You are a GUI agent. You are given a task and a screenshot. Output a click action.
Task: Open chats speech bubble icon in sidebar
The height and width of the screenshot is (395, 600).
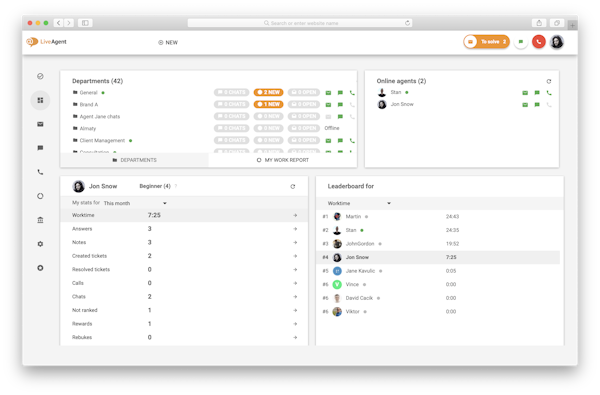tap(40, 148)
